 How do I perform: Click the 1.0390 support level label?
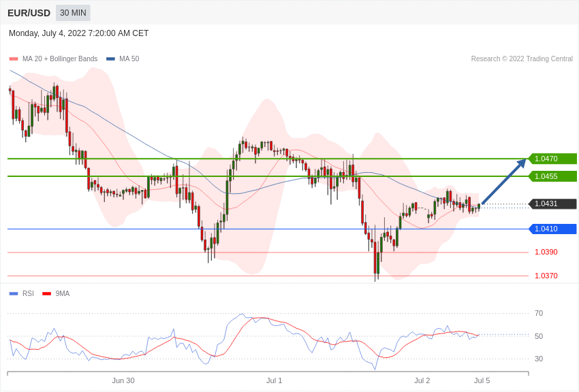(546, 252)
